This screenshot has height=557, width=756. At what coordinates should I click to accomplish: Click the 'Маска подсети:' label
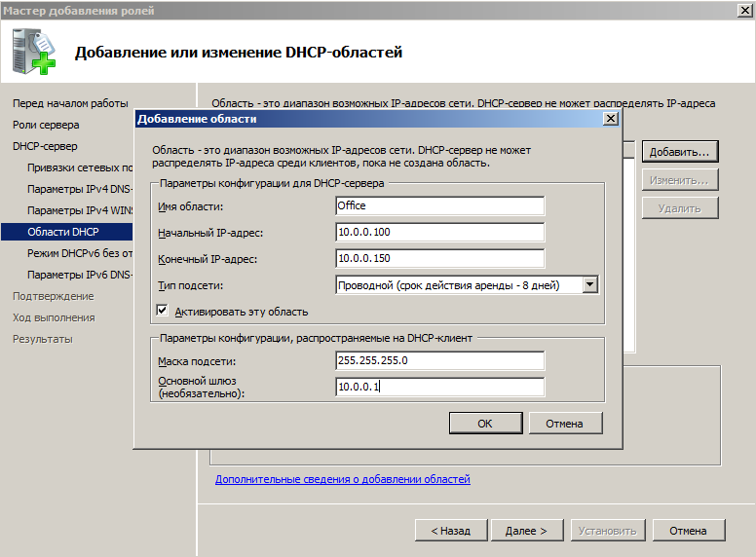(197, 361)
